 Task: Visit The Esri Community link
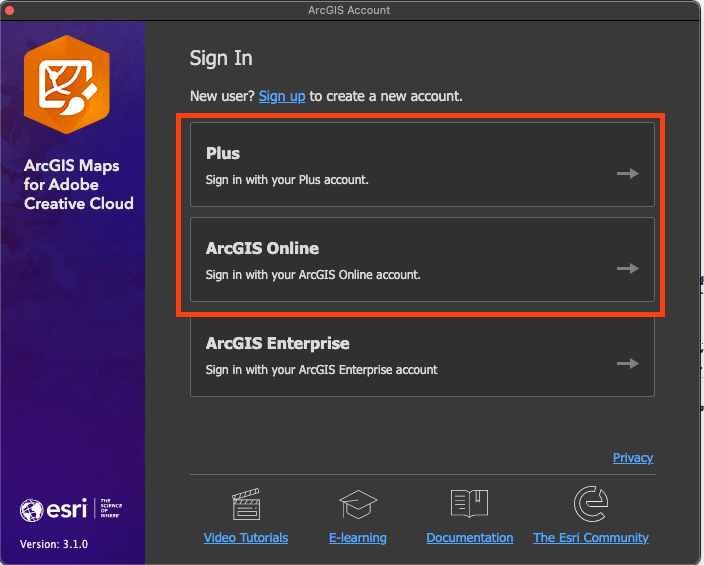(x=590, y=538)
